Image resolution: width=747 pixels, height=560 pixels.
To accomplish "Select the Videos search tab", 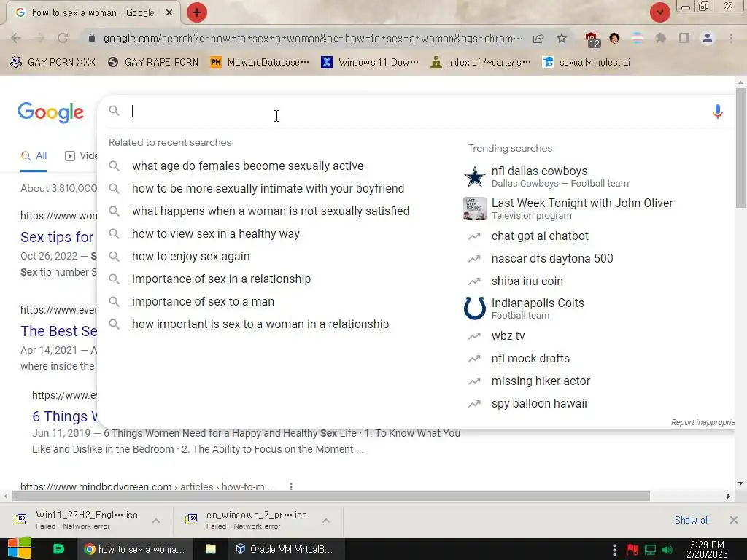I will click(81, 156).
